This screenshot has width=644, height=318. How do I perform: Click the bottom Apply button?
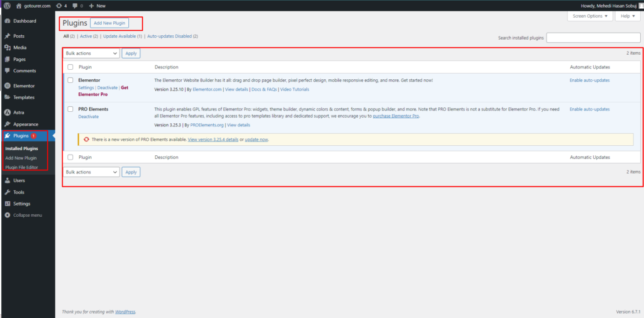tap(131, 172)
